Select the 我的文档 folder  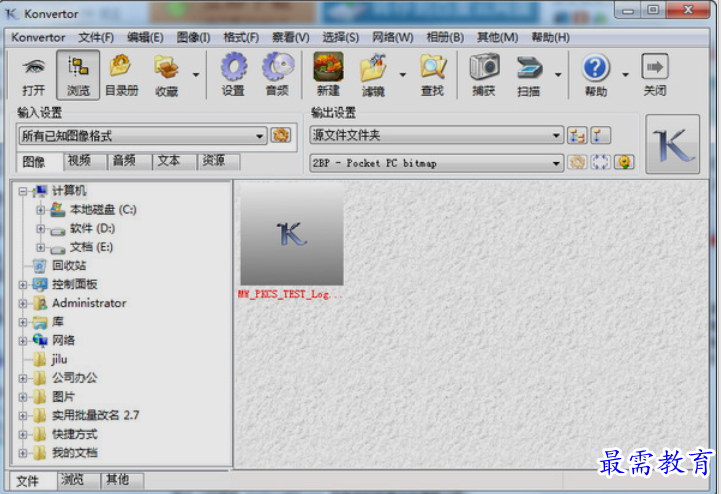[x=74, y=453]
